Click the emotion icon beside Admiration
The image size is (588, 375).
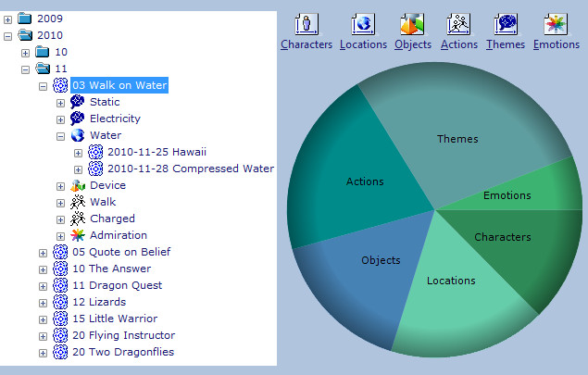(x=78, y=235)
